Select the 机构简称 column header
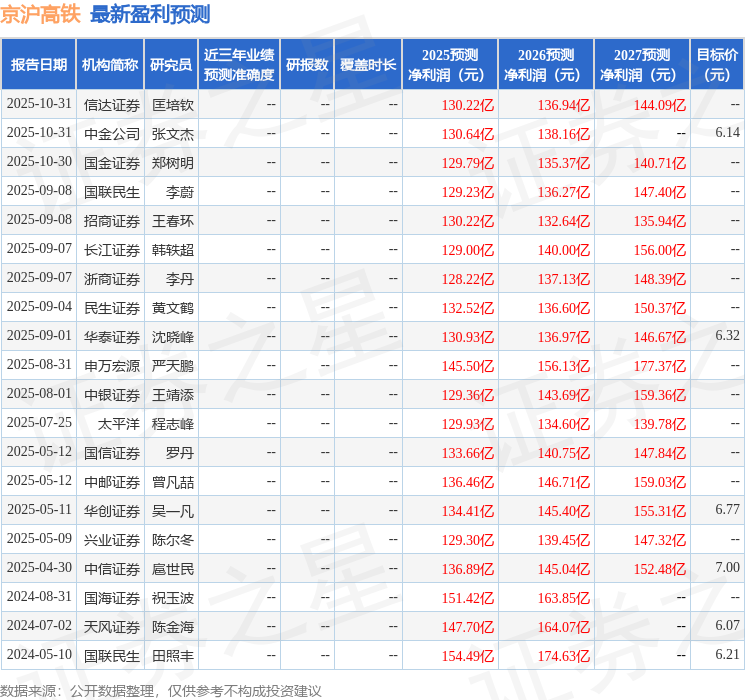 110,65
